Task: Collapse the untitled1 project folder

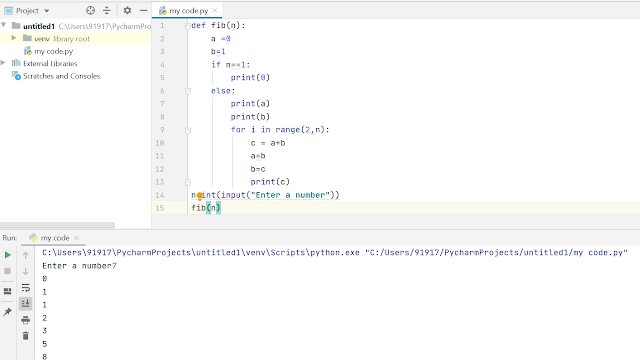Action: pos(4,25)
